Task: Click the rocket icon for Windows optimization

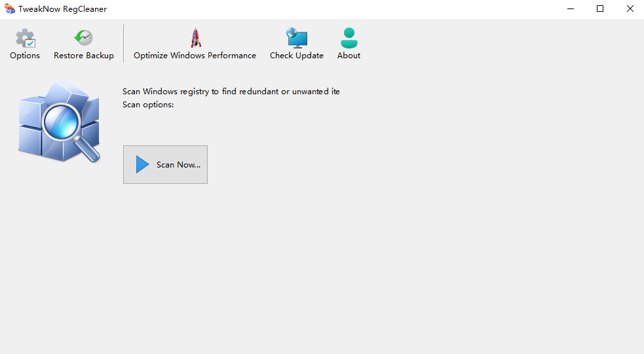Action: (x=195, y=38)
